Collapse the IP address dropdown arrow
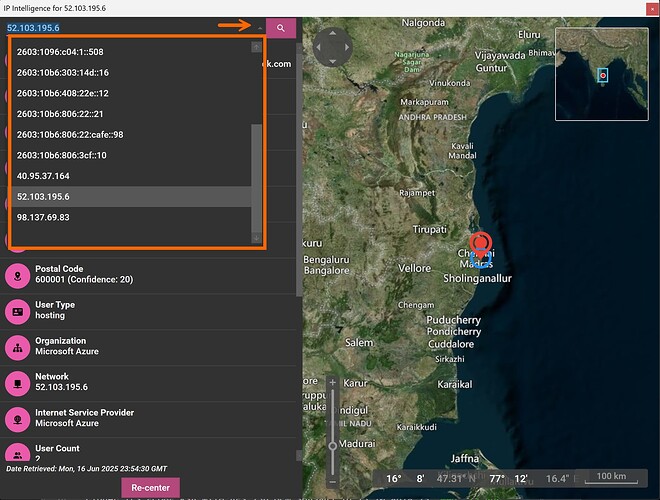Image resolution: width=660 pixels, height=500 pixels. pos(259,29)
